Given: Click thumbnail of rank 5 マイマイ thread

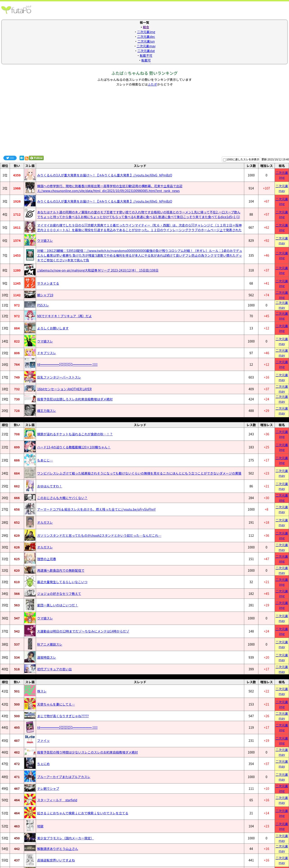Looking at the screenshot, I should tap(30, 227).
